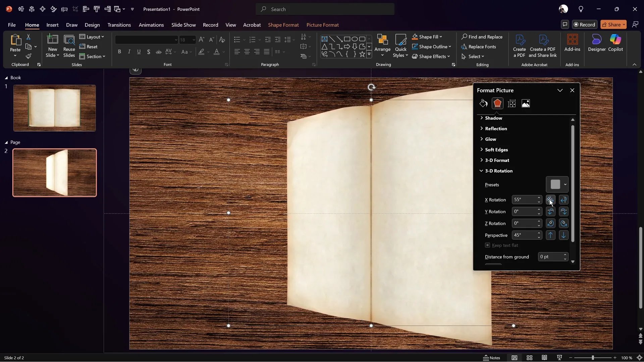
Task: Click the Format Picture pane scrollbar
Action: 573,183
